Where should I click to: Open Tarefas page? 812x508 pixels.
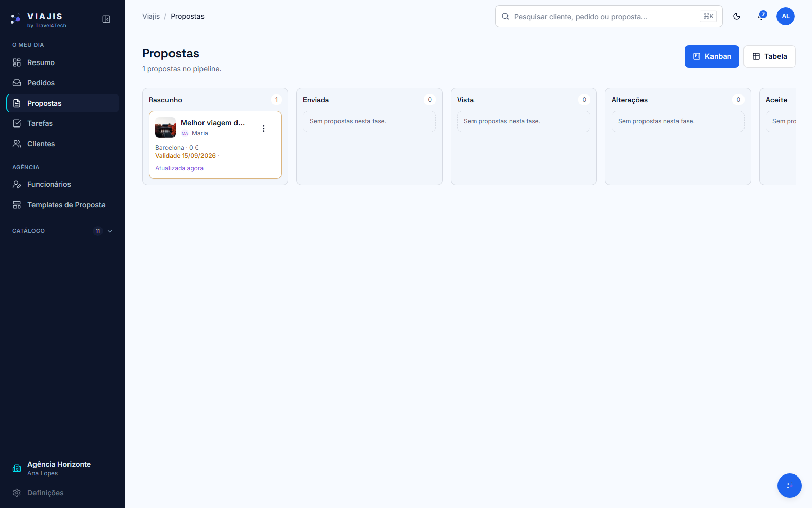63,123
